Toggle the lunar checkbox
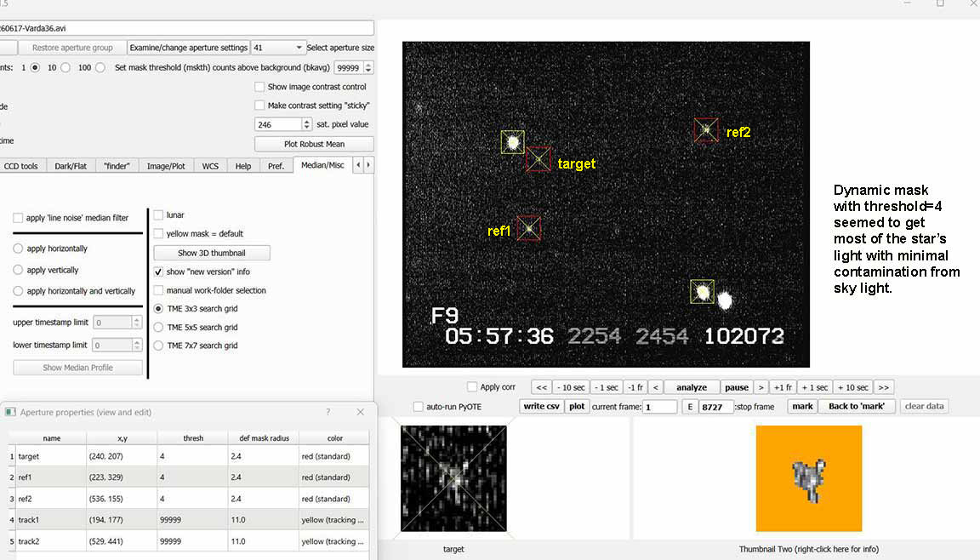 (159, 215)
